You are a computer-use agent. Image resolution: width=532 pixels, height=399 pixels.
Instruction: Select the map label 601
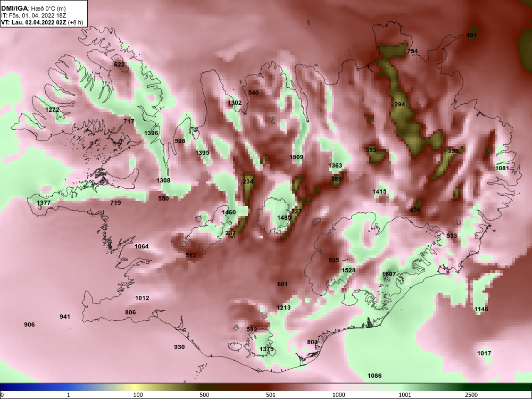pos(282,284)
